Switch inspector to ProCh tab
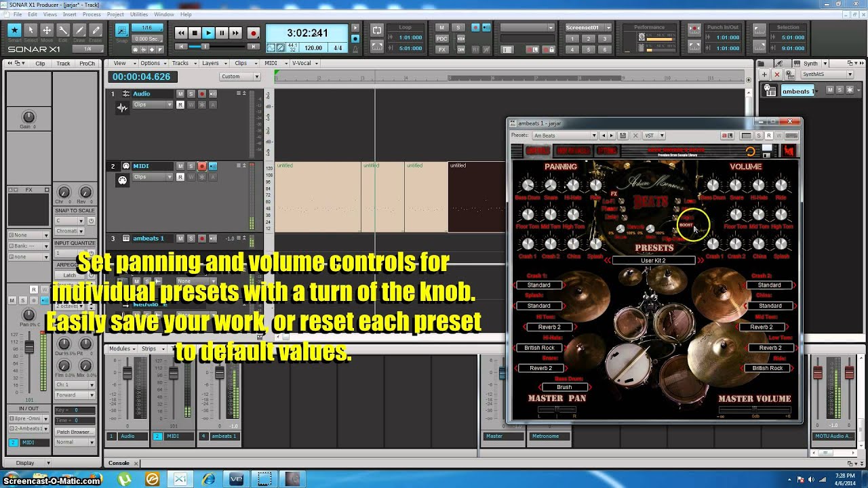The width and height of the screenshot is (868, 488). click(87, 63)
